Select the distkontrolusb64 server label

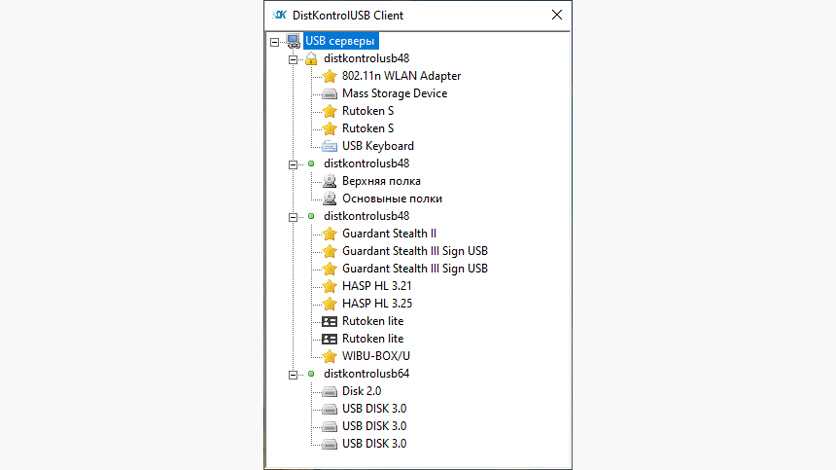click(366, 374)
